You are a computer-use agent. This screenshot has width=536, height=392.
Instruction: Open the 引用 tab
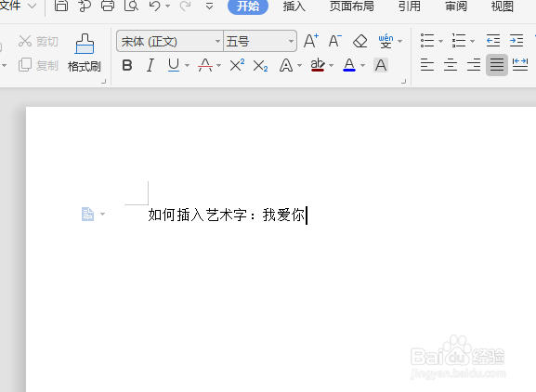tap(409, 7)
